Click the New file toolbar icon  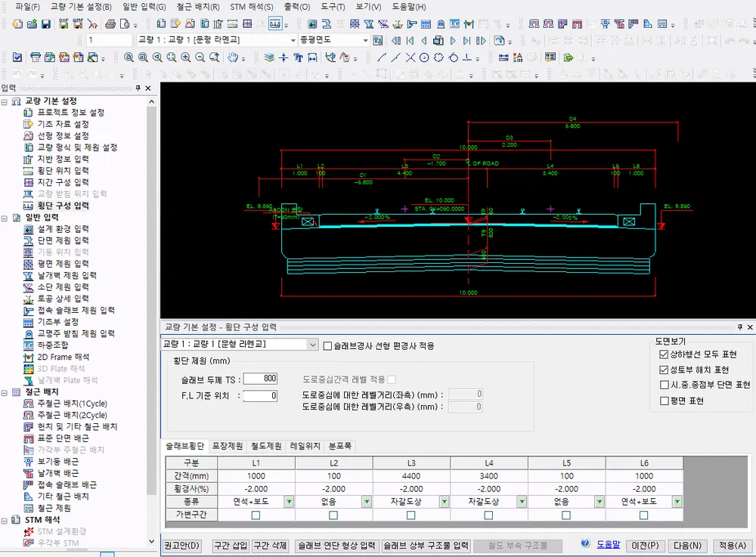17,23
